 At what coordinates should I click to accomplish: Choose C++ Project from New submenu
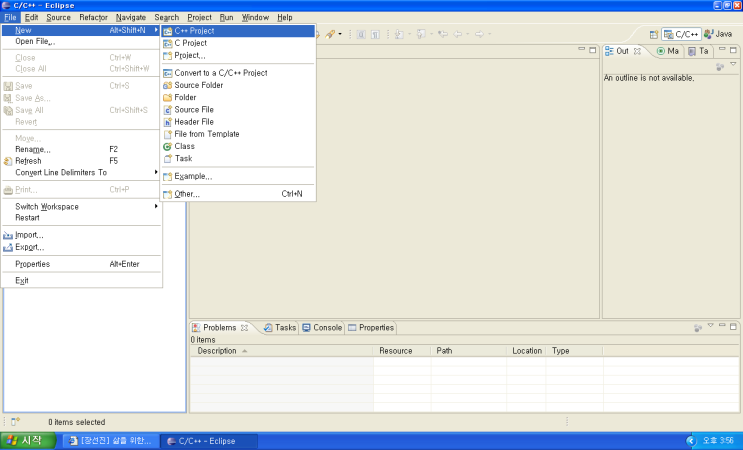(238, 31)
